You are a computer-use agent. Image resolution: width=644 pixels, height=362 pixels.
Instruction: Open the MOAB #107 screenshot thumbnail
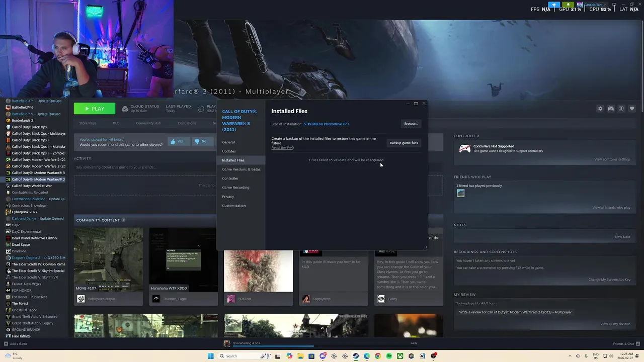click(x=108, y=259)
